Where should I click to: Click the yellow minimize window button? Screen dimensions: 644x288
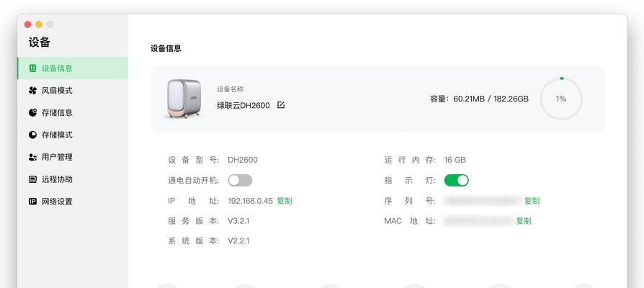pyautogui.click(x=39, y=24)
